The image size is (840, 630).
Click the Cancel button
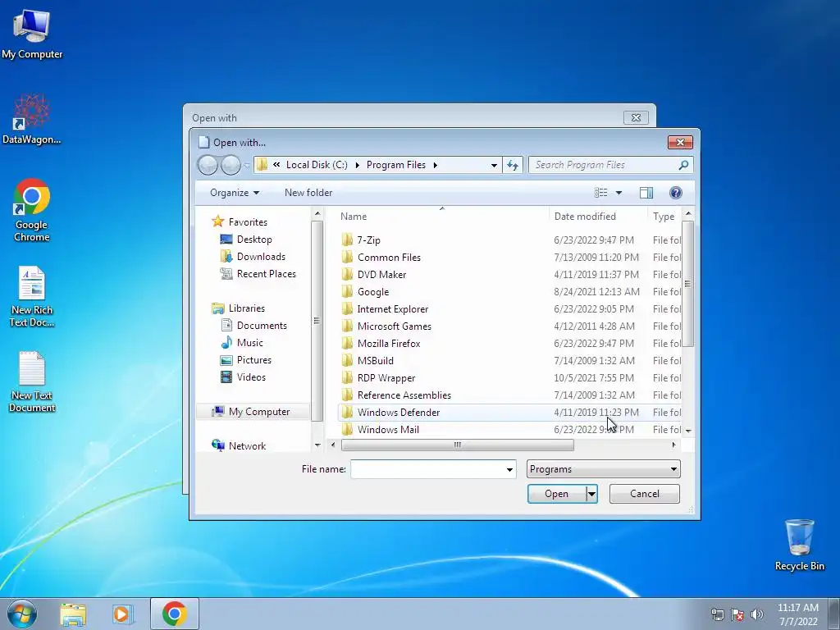click(645, 494)
